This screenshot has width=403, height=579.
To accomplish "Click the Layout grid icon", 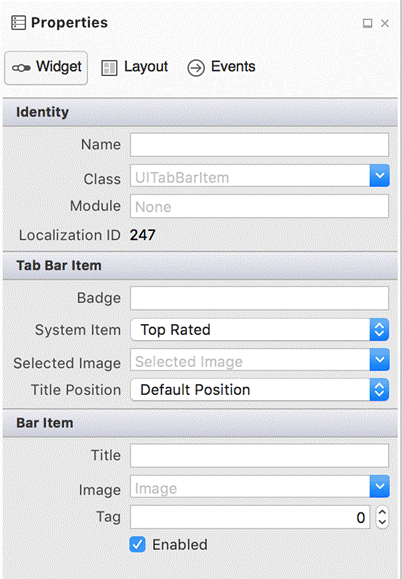I will 109,68.
